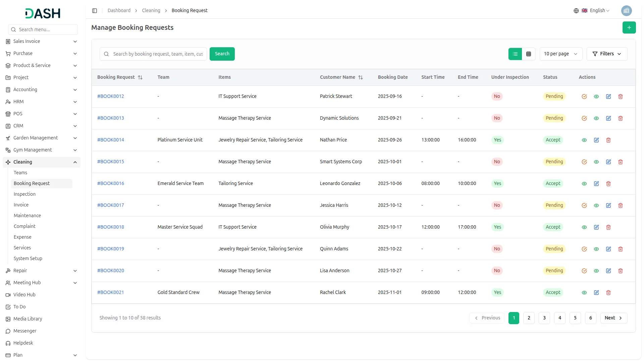Edit booking #BOOK0018 via pencil icon
The width and height of the screenshot is (644, 362).
[x=596, y=227]
